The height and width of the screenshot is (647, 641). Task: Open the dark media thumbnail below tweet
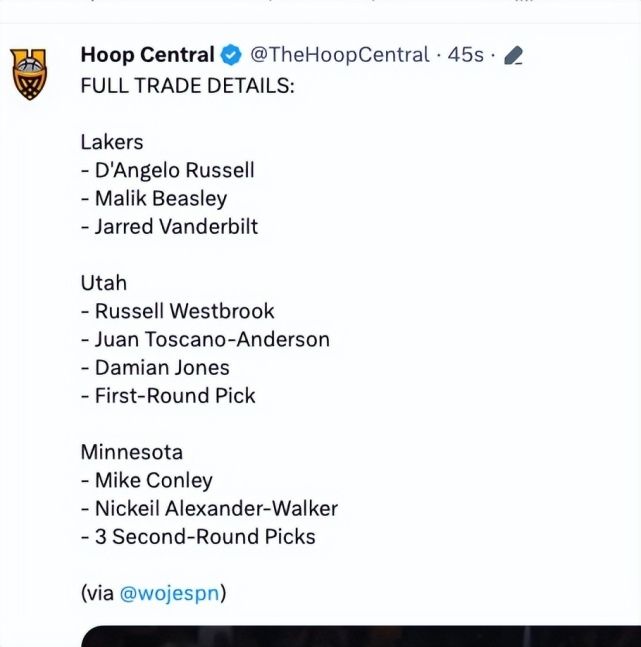coord(361,636)
